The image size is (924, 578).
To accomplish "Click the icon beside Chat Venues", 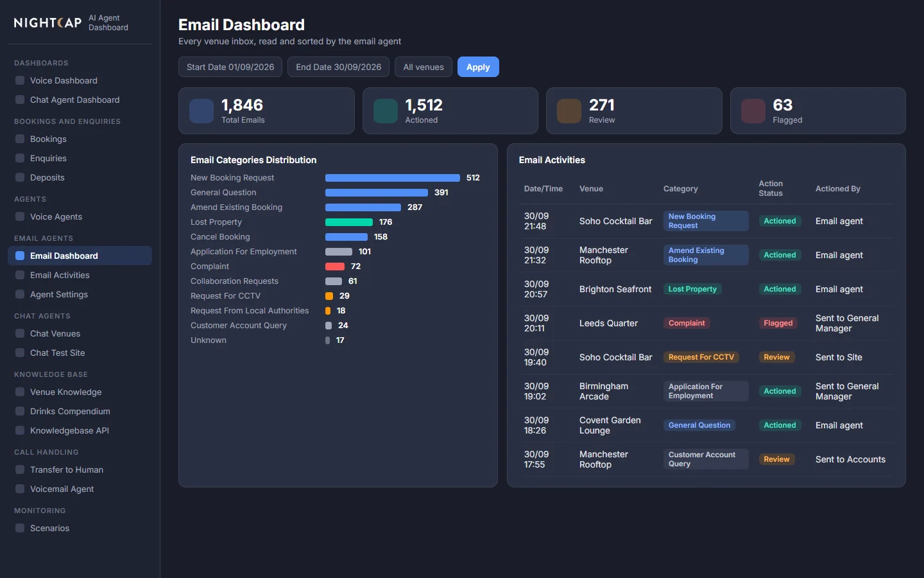I will 20,333.
